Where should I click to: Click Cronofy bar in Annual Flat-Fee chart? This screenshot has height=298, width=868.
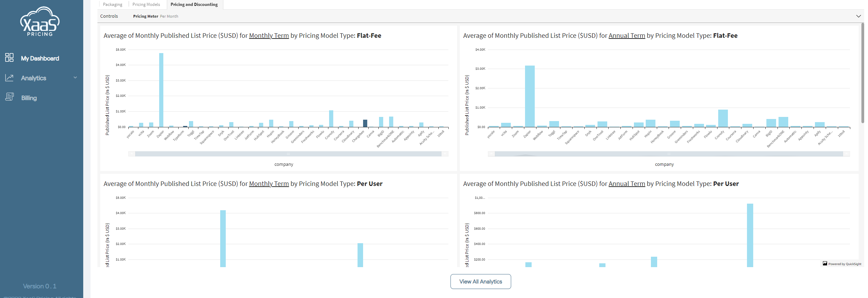tap(723, 118)
